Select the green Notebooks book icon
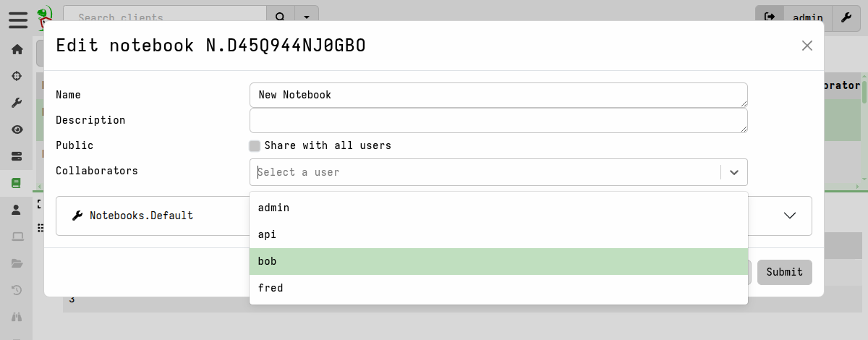868x340 pixels. [17, 183]
